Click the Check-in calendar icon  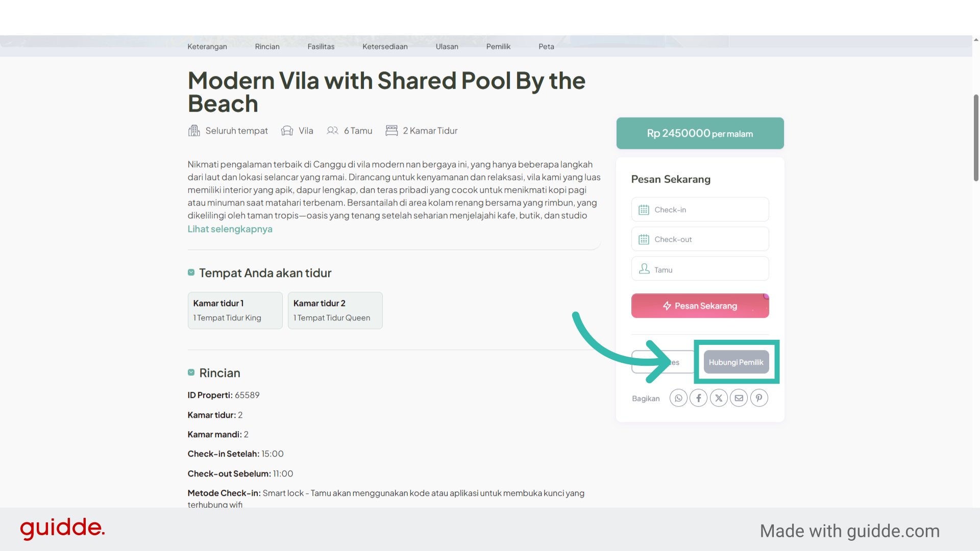pyautogui.click(x=644, y=210)
